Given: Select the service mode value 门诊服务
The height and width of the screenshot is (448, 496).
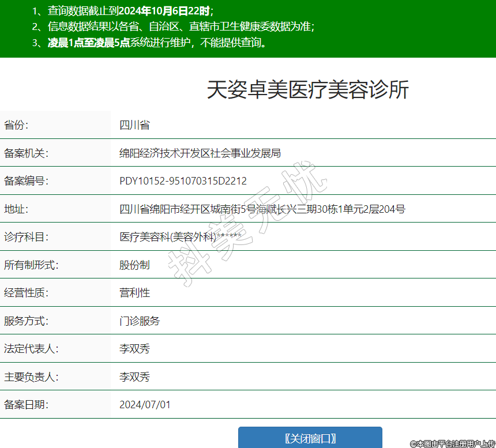Looking at the screenshot, I should 140,321.
